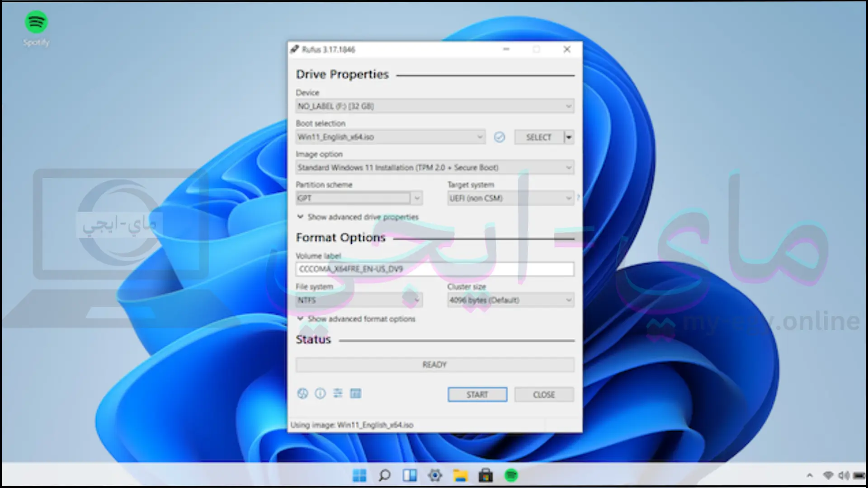Click the 'Using image: Win11_English_x64.iso' status text

pos(352,425)
